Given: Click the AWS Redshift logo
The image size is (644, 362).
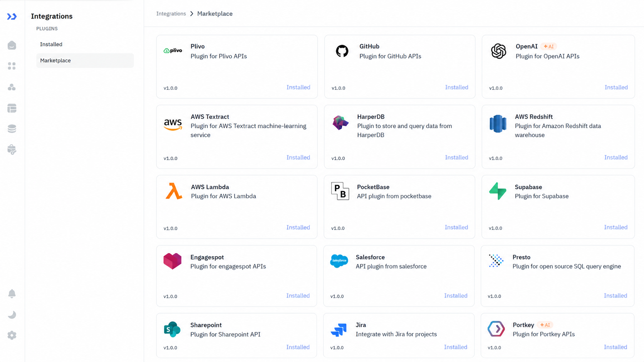Looking at the screenshot, I should pos(498,123).
